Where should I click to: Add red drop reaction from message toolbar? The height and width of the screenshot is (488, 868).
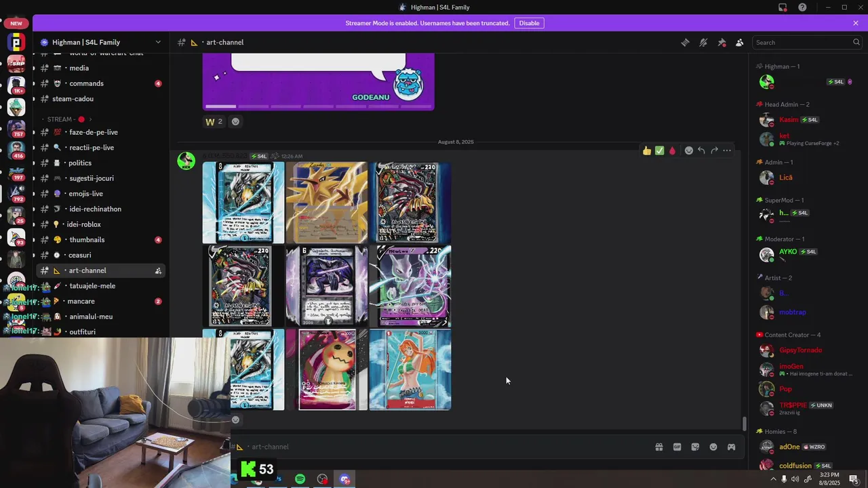tap(672, 150)
